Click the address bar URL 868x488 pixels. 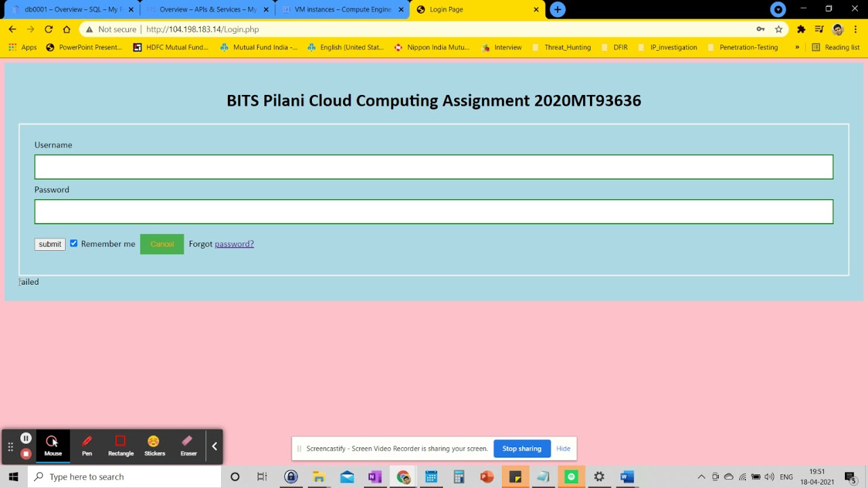coord(203,29)
